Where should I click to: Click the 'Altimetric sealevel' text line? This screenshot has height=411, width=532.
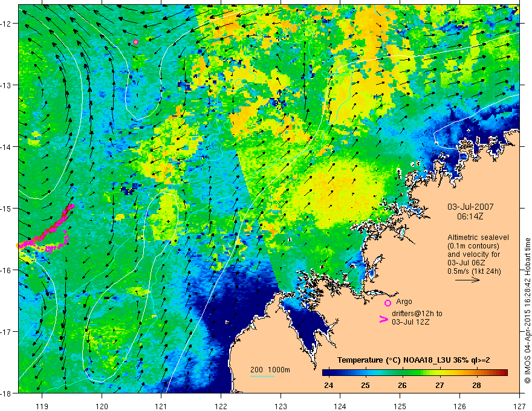tap(478, 238)
